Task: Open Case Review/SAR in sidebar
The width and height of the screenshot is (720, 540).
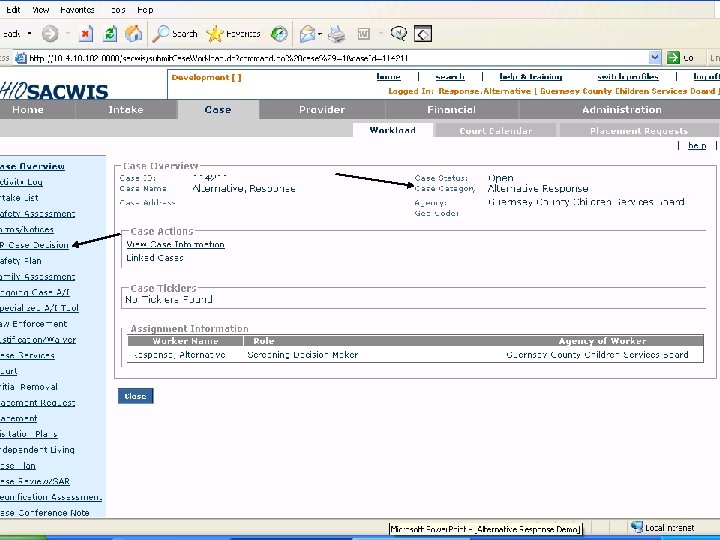Action: coord(35,481)
